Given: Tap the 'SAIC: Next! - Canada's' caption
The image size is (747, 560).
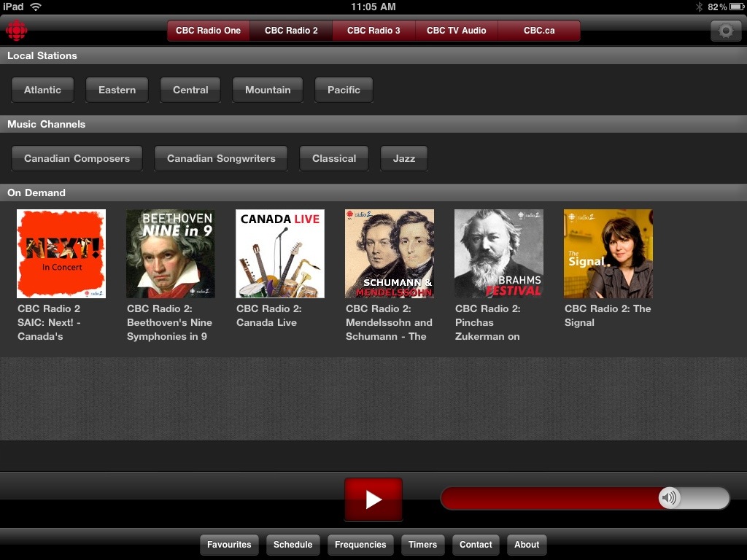Looking at the screenshot, I should pos(49,330).
